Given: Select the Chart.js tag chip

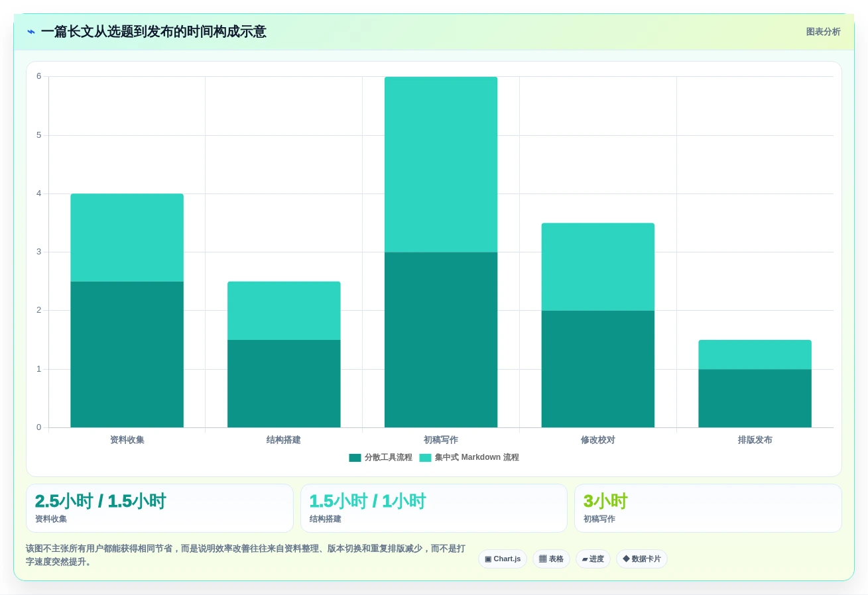Looking at the screenshot, I should tap(503, 559).
